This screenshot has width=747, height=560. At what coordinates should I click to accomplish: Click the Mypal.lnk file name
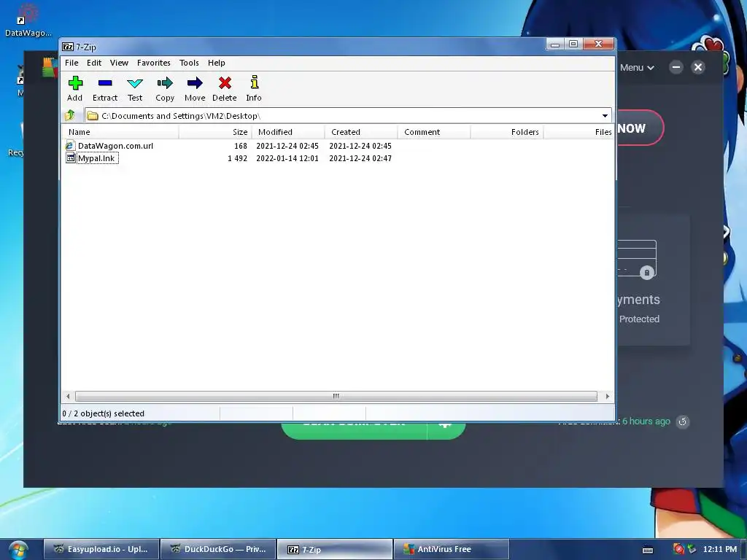pos(97,158)
